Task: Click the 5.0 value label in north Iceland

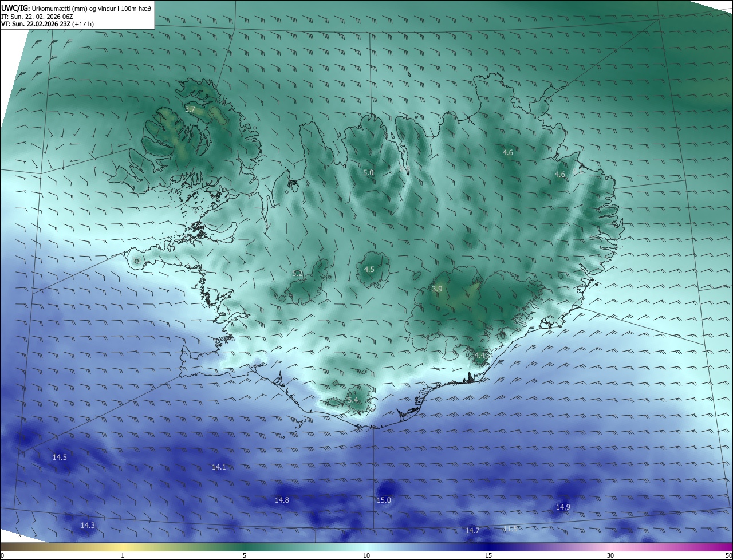Action: pos(368,172)
